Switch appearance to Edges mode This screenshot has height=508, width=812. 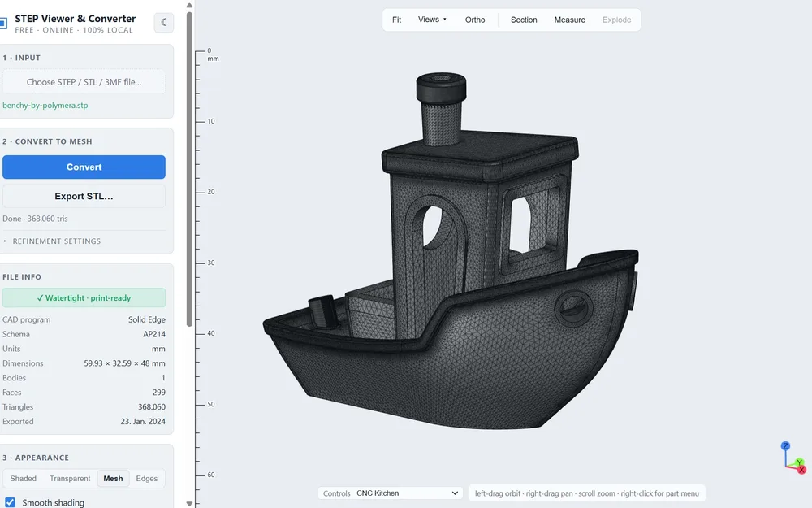146,479
